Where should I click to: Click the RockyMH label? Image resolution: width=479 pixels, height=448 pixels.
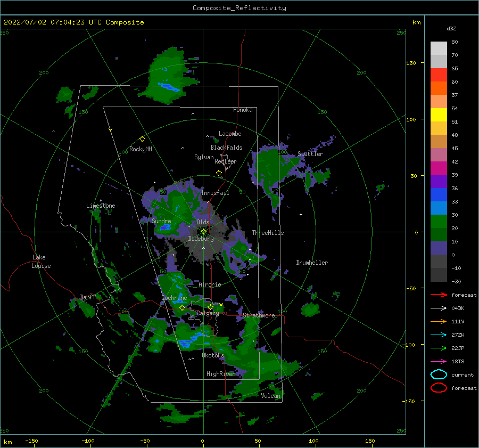[141, 149]
